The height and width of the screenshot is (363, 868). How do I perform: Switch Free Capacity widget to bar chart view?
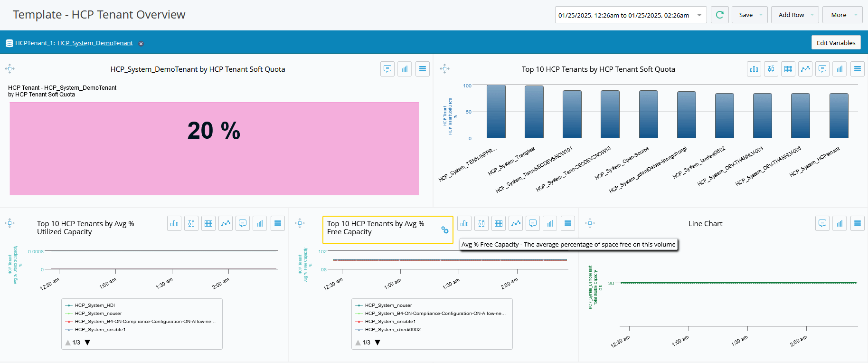464,223
